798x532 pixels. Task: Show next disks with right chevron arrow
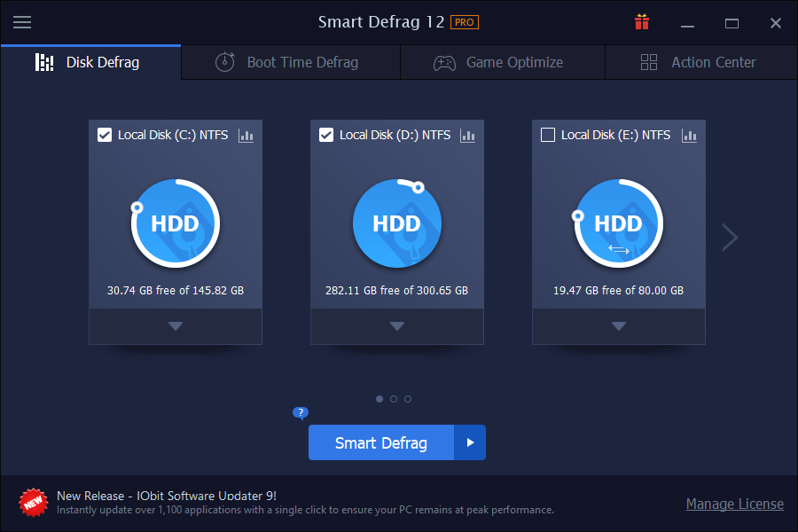click(731, 238)
